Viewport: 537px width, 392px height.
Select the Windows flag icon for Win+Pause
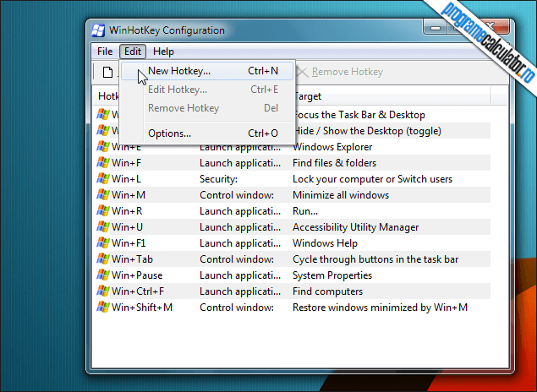(102, 275)
